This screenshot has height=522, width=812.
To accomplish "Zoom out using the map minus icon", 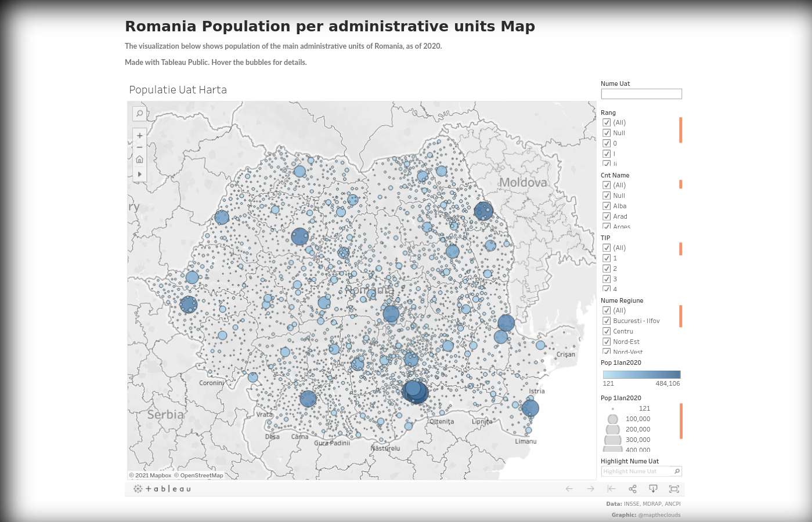I will pos(139,147).
